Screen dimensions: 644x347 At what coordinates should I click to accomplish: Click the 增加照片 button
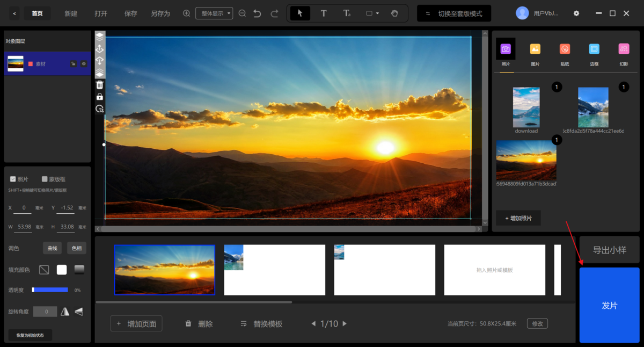pyautogui.click(x=518, y=218)
